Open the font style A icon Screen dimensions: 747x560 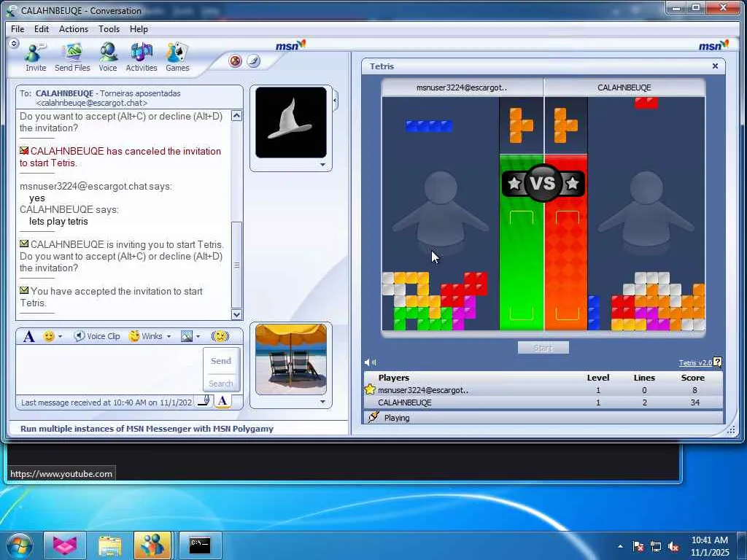coord(28,337)
